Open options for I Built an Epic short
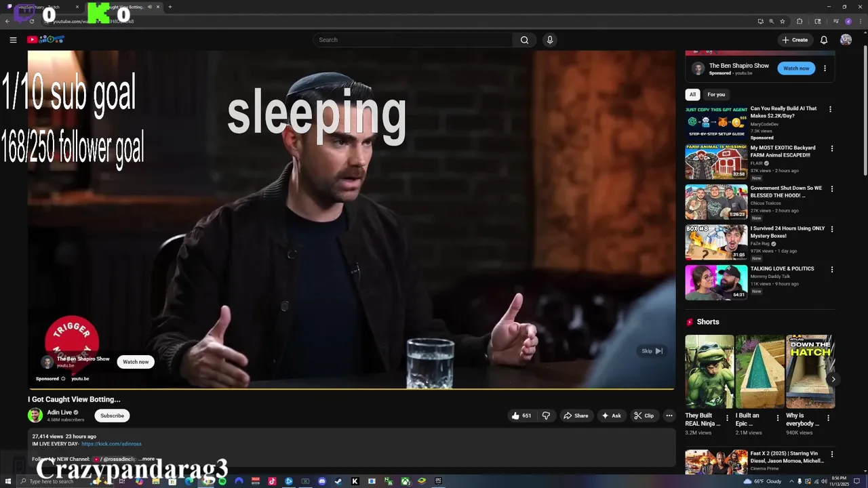868x488 pixels. tap(778, 418)
